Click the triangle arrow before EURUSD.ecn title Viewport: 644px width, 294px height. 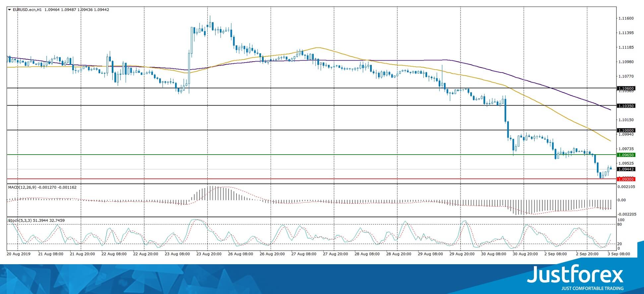click(x=9, y=10)
